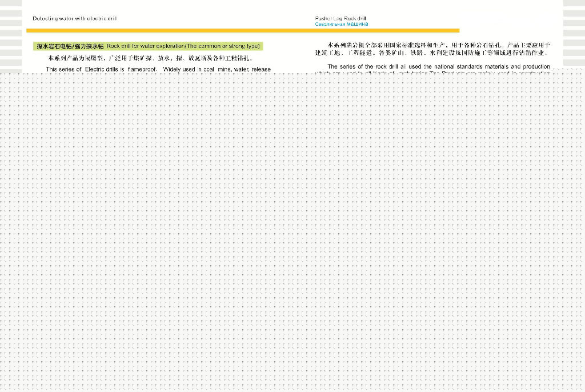Click 'The series of the rock drill' text
The height and width of the screenshot is (392, 585).
366,67
